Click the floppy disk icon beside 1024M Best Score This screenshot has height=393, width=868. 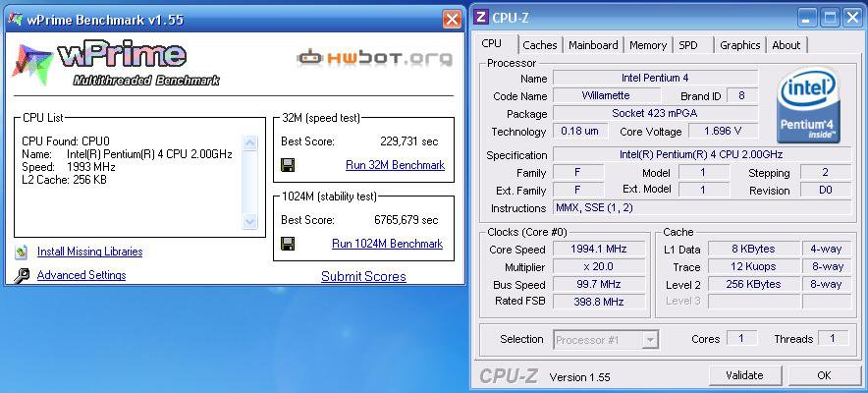click(x=289, y=244)
